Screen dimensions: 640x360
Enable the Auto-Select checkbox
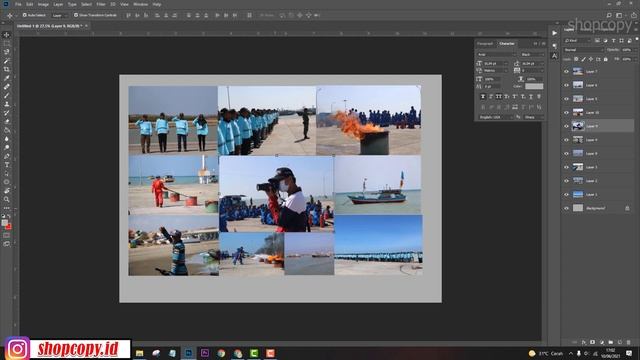point(24,15)
